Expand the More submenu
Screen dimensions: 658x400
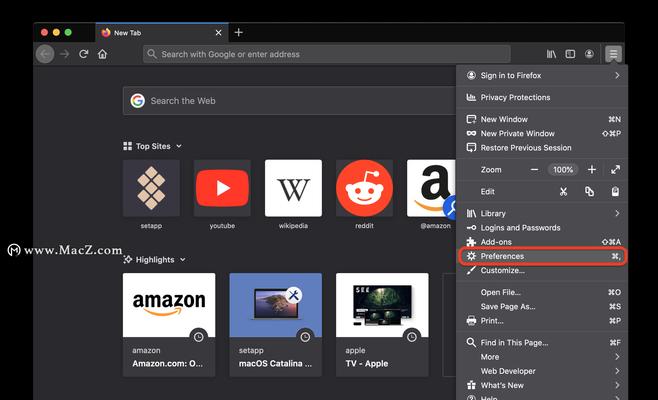[x=542, y=357]
